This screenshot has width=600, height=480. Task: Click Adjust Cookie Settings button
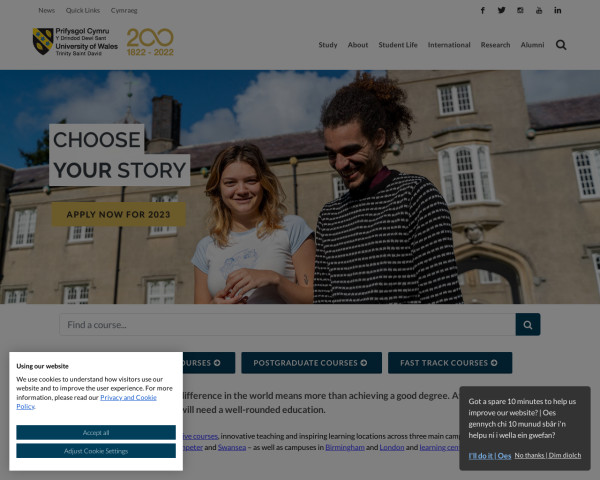pos(96,451)
